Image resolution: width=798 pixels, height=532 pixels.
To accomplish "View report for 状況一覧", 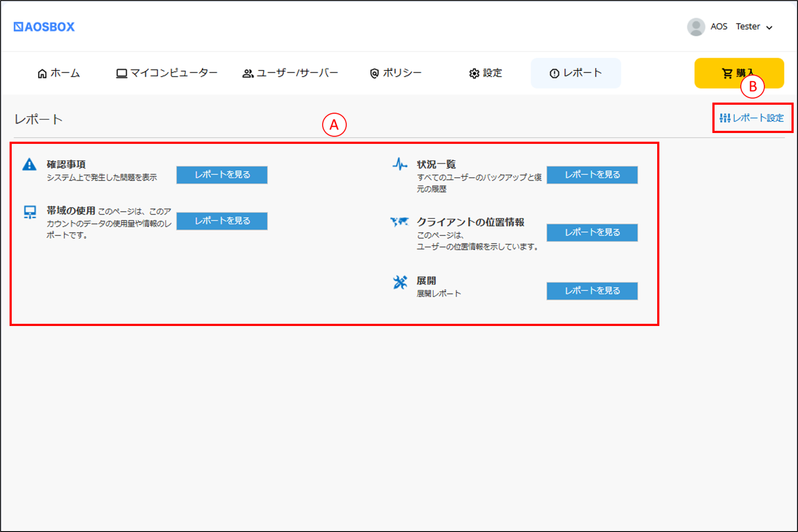I will coord(592,175).
